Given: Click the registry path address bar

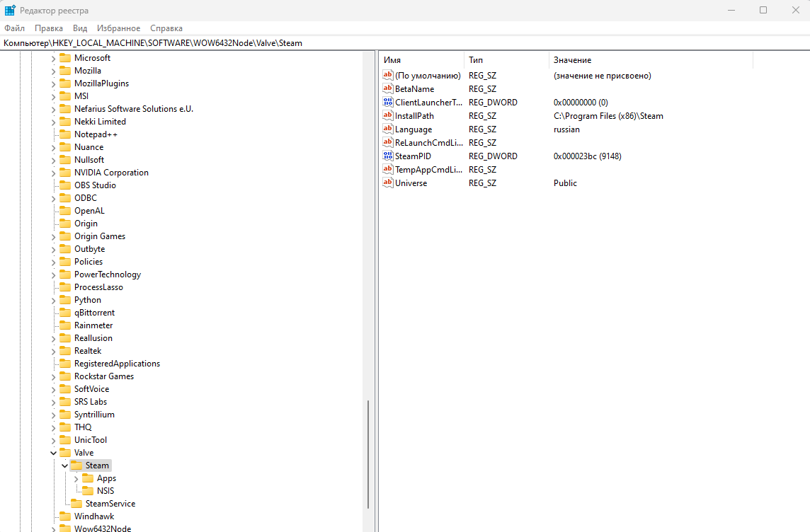Looking at the screenshot, I should tap(212, 42).
